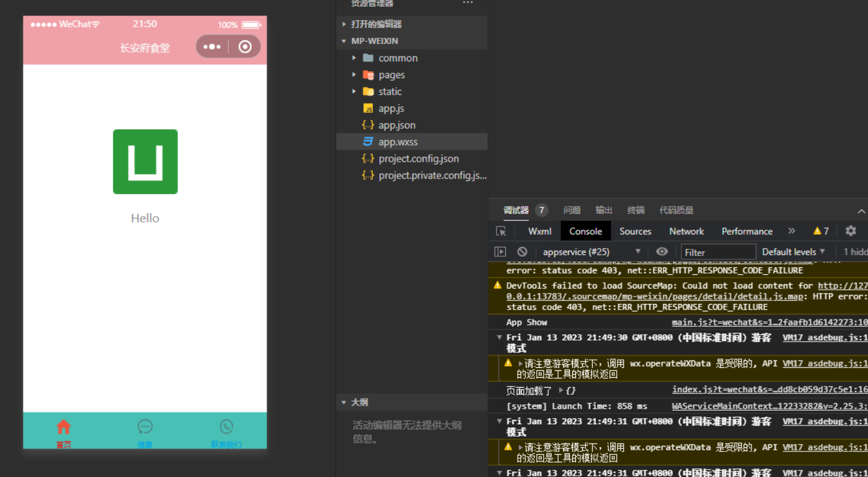
Task: Open WAServiceMainContext link for Launch Time
Action: pos(770,406)
